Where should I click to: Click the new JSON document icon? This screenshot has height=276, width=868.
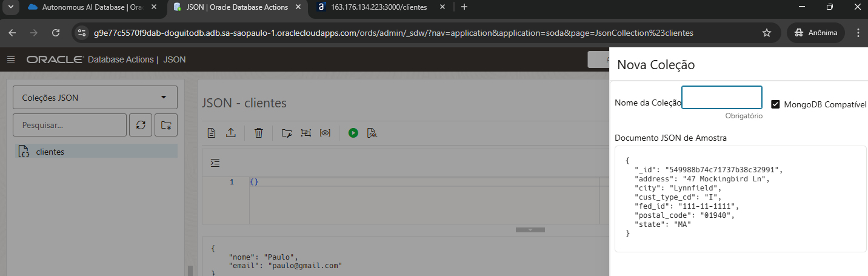[x=212, y=133]
